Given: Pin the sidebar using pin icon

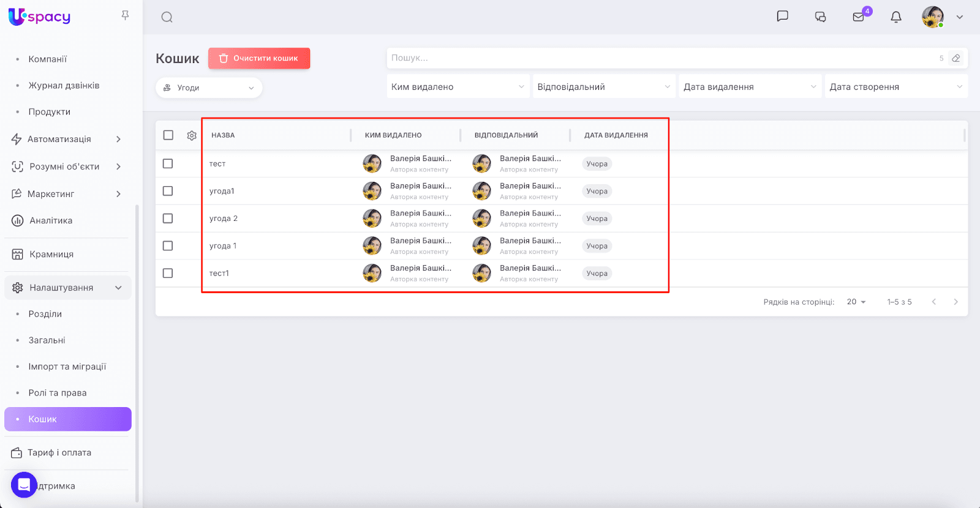Looking at the screenshot, I should click(125, 15).
